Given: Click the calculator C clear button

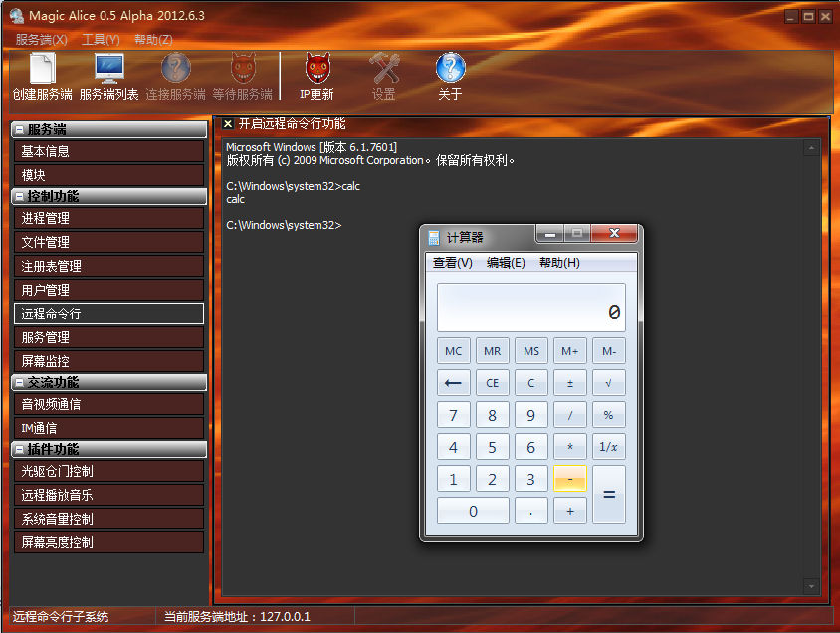Looking at the screenshot, I should [530, 383].
